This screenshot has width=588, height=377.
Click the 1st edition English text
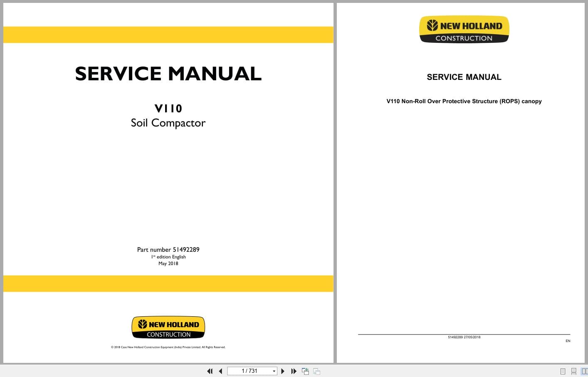(x=168, y=257)
